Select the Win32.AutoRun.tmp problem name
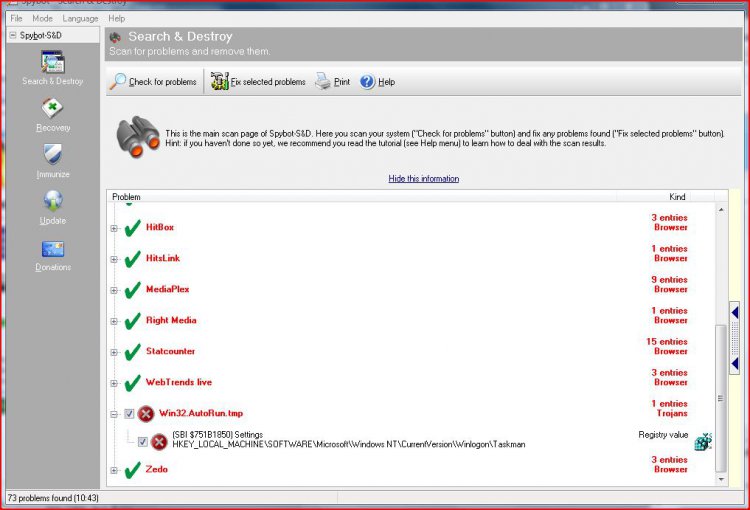The width and height of the screenshot is (750, 510). pos(201,413)
